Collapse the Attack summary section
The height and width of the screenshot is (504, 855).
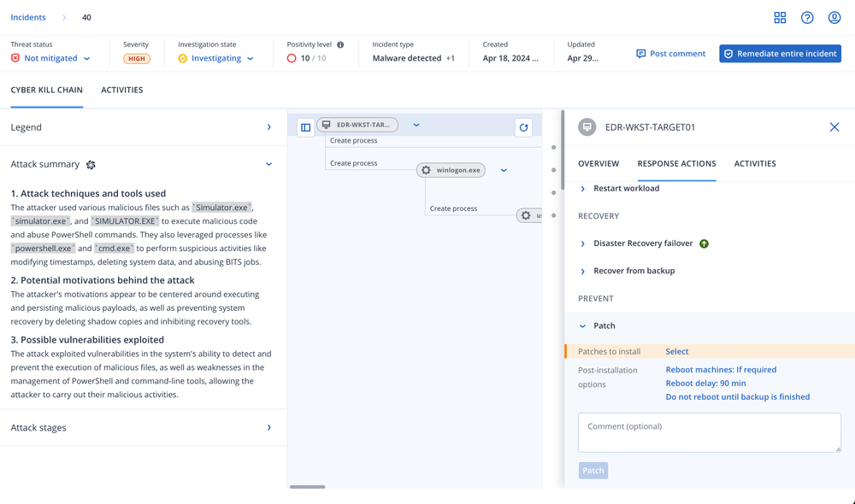coord(268,164)
